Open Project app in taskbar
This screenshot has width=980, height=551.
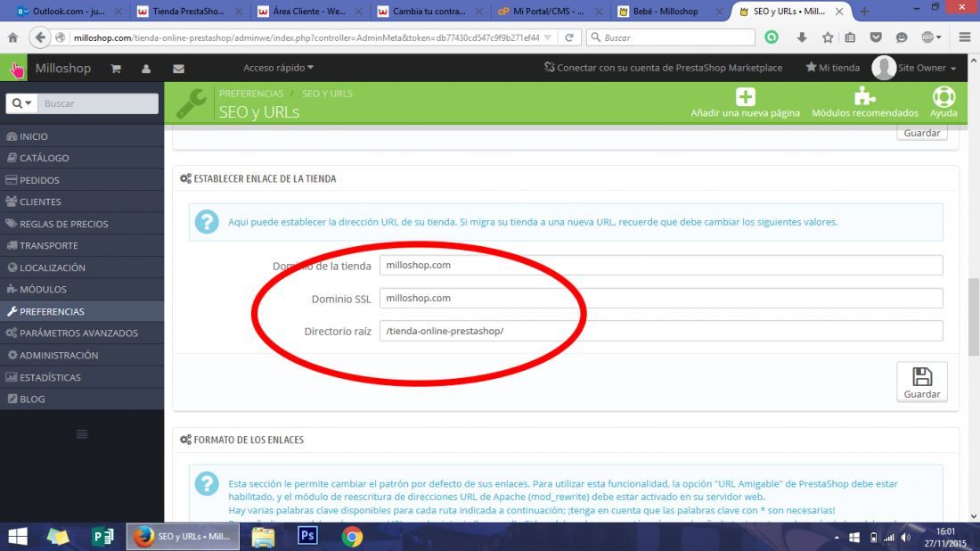click(x=102, y=537)
